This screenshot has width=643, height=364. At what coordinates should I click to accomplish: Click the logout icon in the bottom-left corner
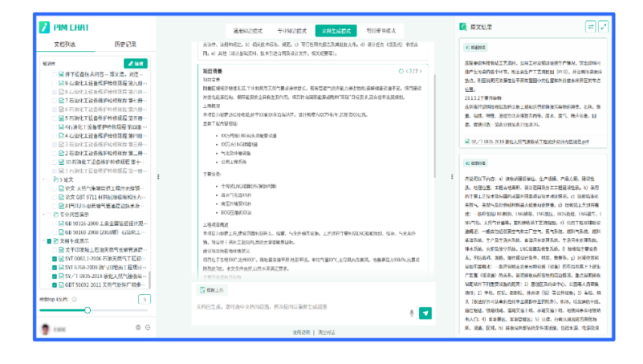[x=148, y=328]
